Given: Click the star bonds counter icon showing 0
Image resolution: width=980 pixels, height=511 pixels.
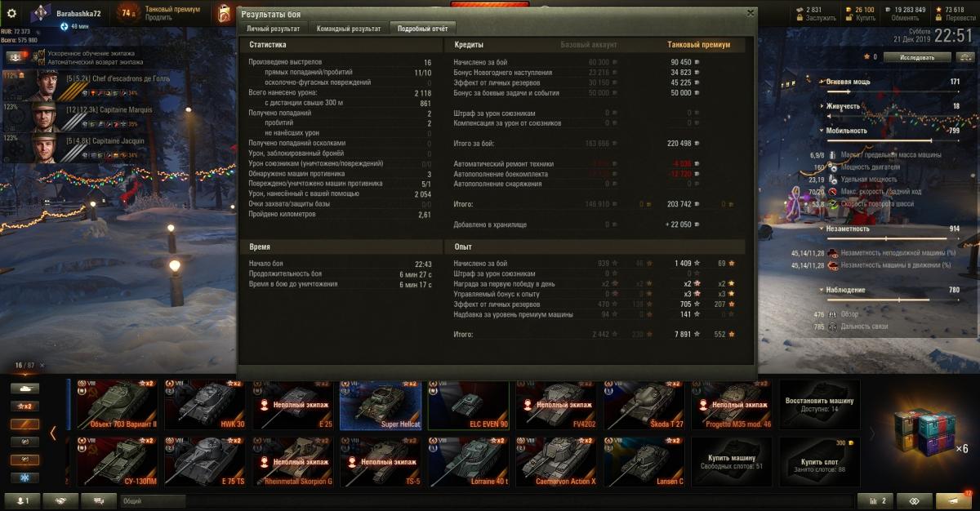Looking at the screenshot, I should [x=867, y=57].
